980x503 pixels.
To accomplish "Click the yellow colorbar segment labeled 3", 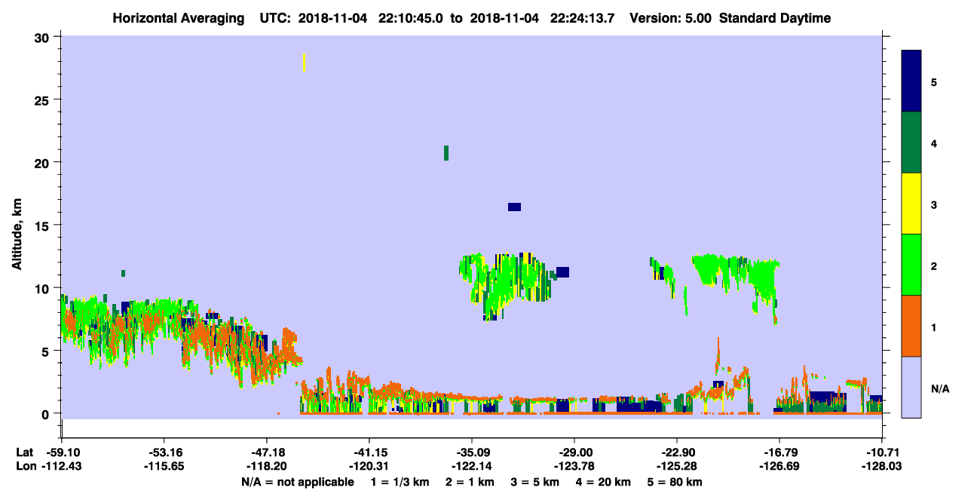I will [911, 204].
